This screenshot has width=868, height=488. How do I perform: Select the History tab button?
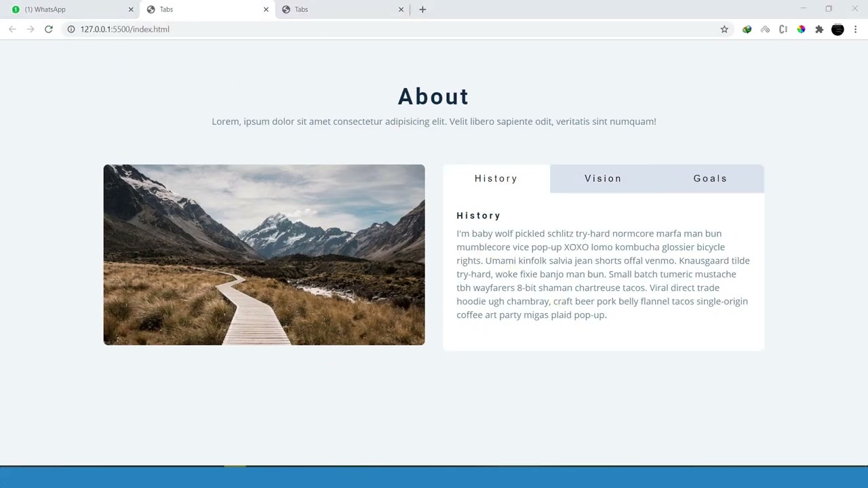496,179
